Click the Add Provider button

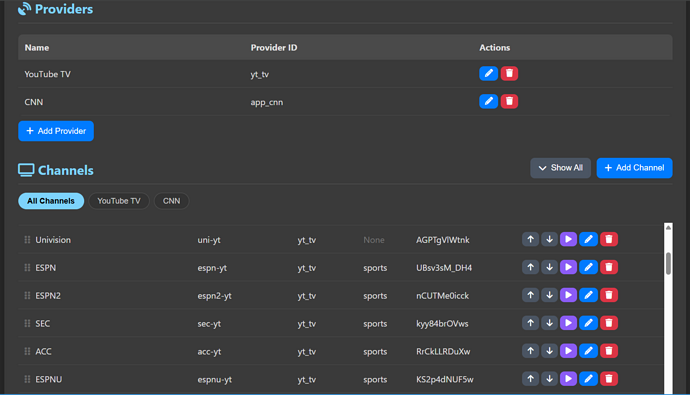pyautogui.click(x=56, y=131)
